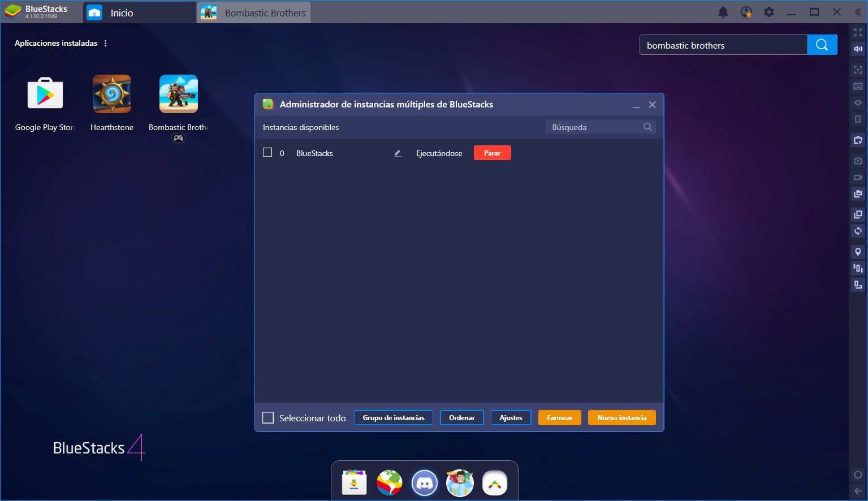Click the Android home circle button

858,474
